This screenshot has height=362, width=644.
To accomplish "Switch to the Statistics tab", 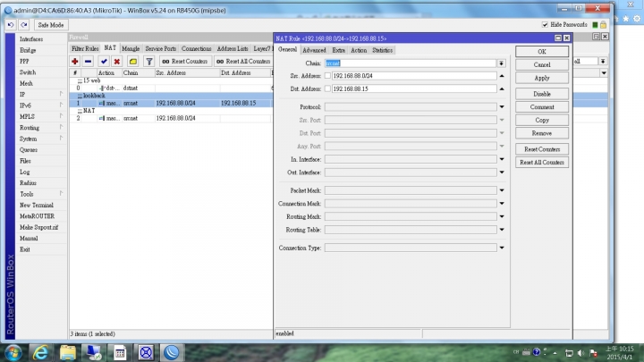I will 383,50.
